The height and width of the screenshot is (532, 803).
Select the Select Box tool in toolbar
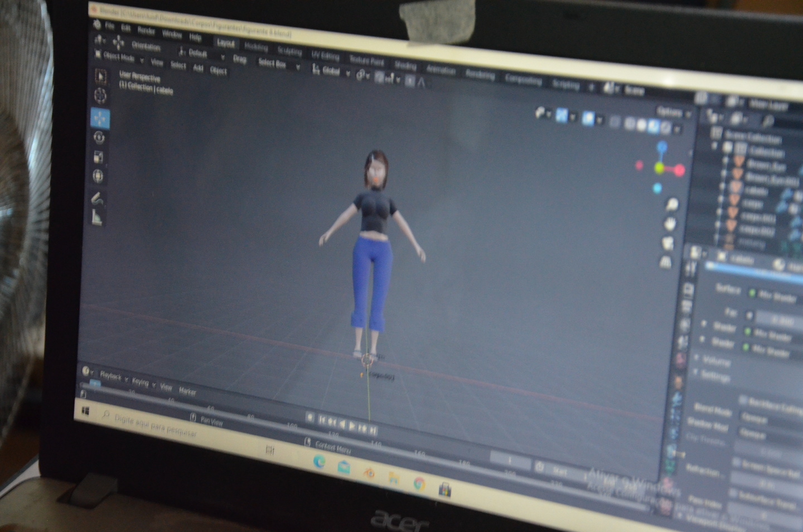pos(100,75)
